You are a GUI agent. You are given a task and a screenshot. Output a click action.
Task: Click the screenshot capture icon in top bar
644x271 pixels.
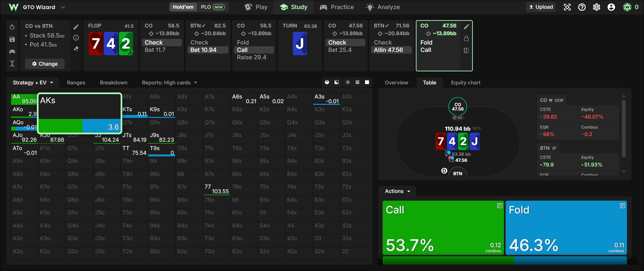567,7
